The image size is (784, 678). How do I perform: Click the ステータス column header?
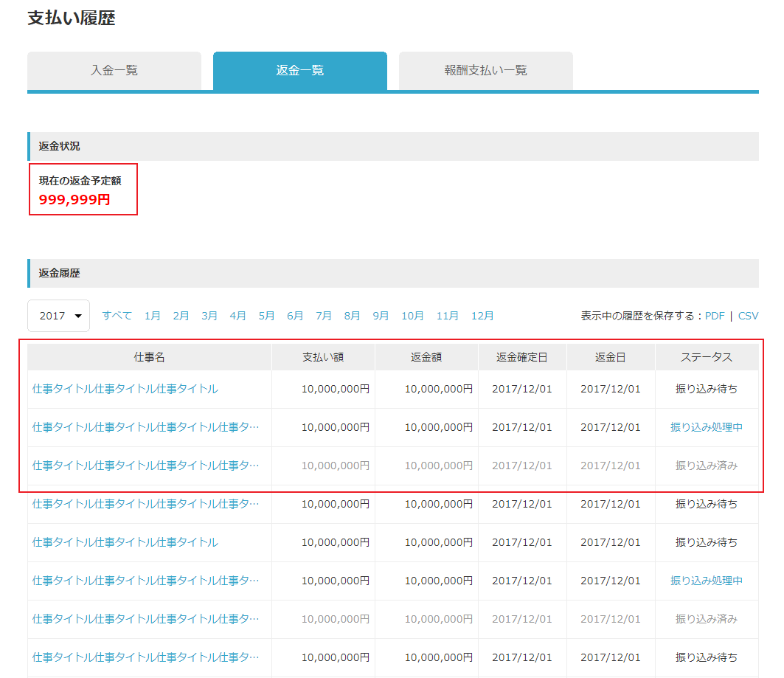(x=707, y=357)
